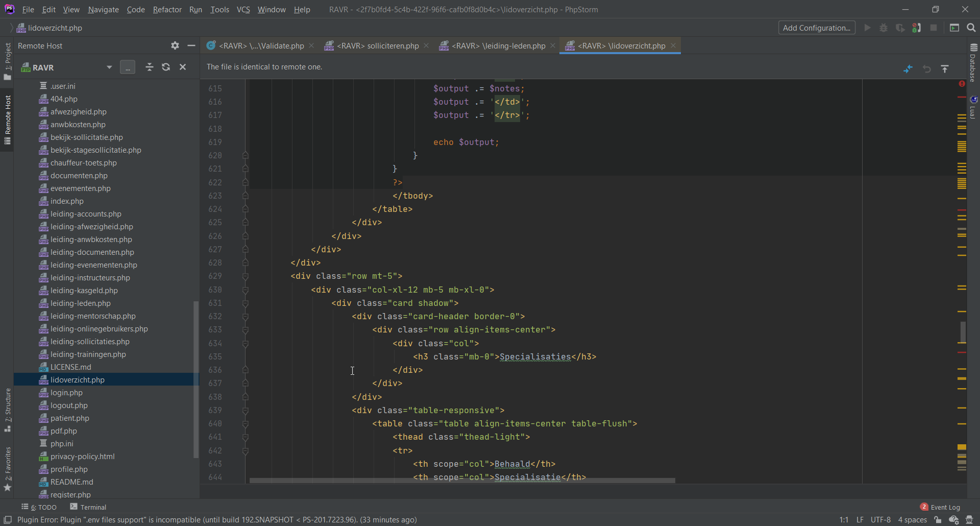Screen dimensions: 980x526
Task: Open the Refactor menu
Action: point(167,9)
